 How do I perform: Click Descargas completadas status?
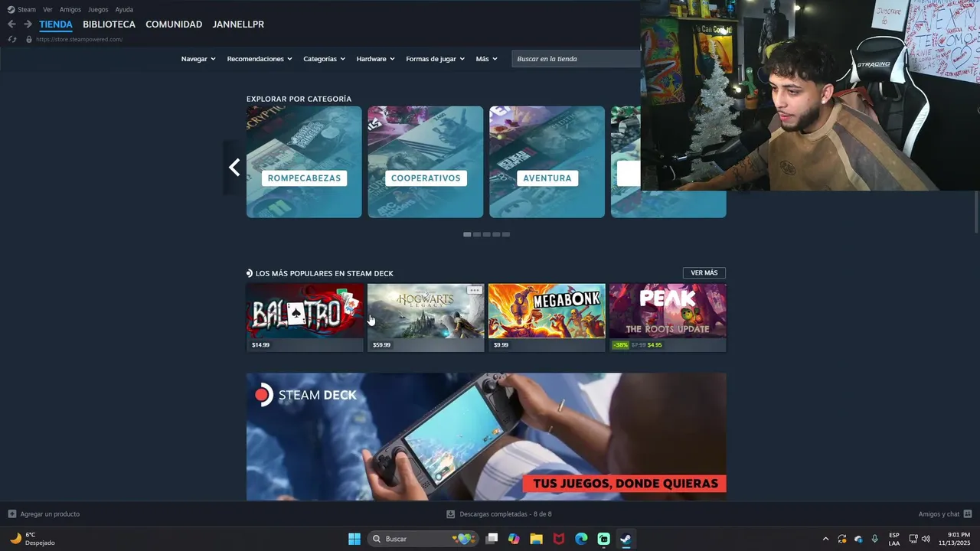pyautogui.click(x=505, y=514)
